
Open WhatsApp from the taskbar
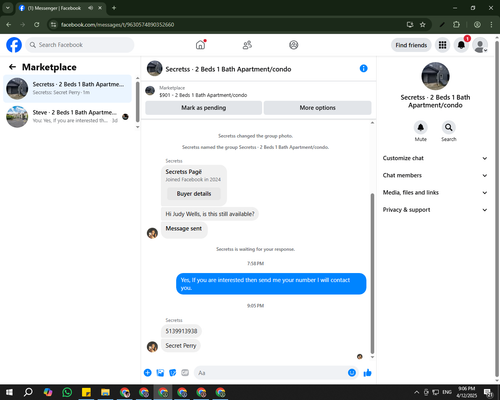coord(67,392)
